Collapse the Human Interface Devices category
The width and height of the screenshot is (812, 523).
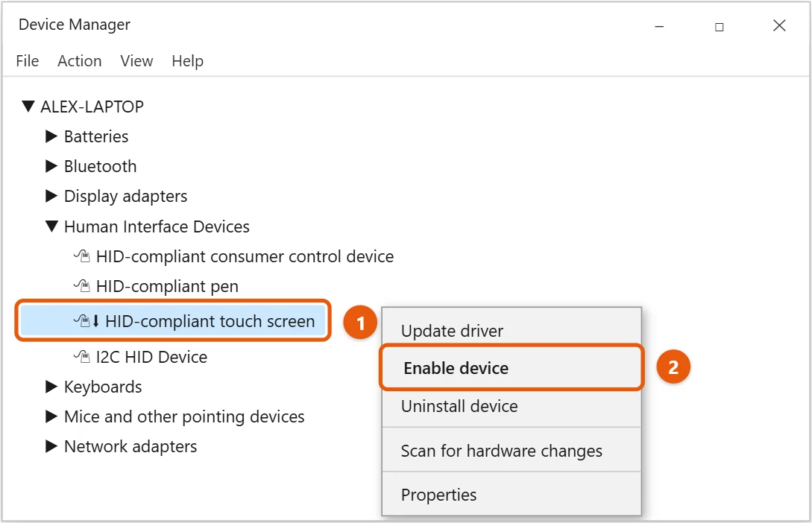tap(51, 226)
